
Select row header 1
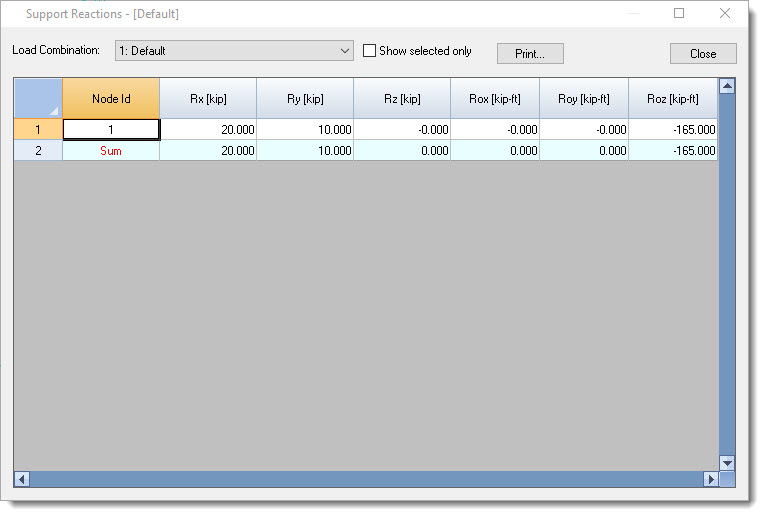[38, 129]
